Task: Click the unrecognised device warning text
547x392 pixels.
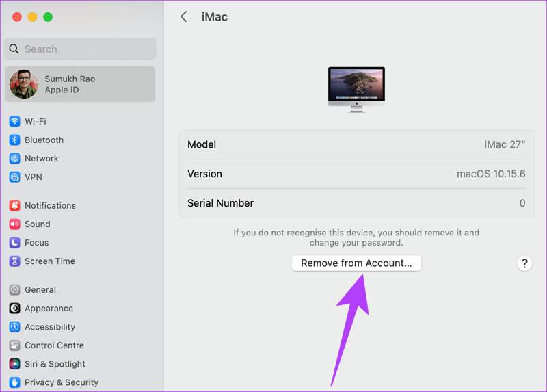Action: point(356,237)
